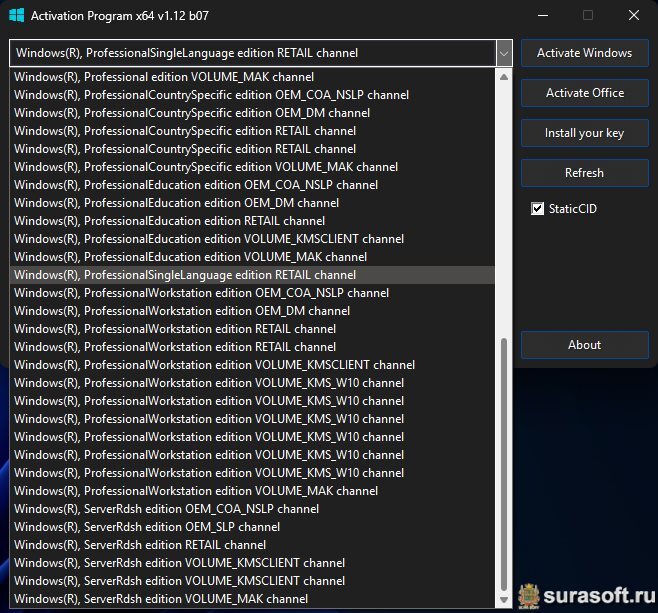Viewport: 658px width, 613px height.
Task: Open the Install your key option
Action: click(585, 133)
